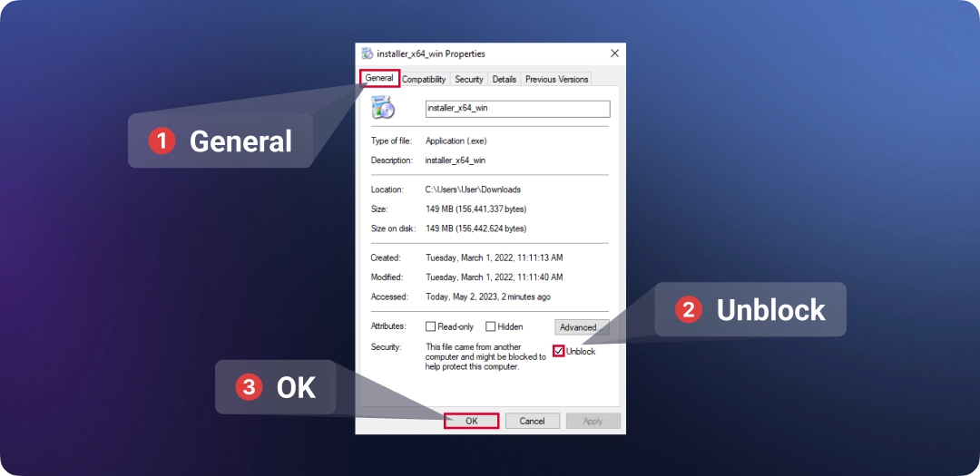Go to the Details tab

(x=505, y=80)
